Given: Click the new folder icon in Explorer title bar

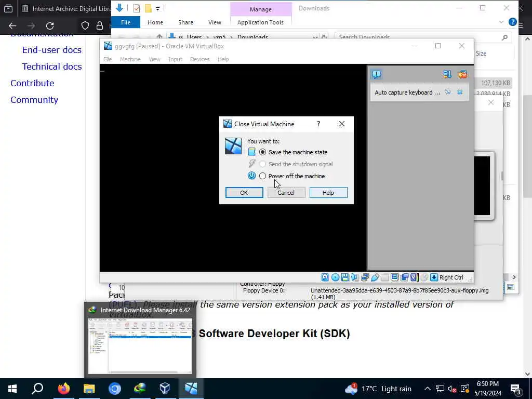Looking at the screenshot, I should pos(148,8).
